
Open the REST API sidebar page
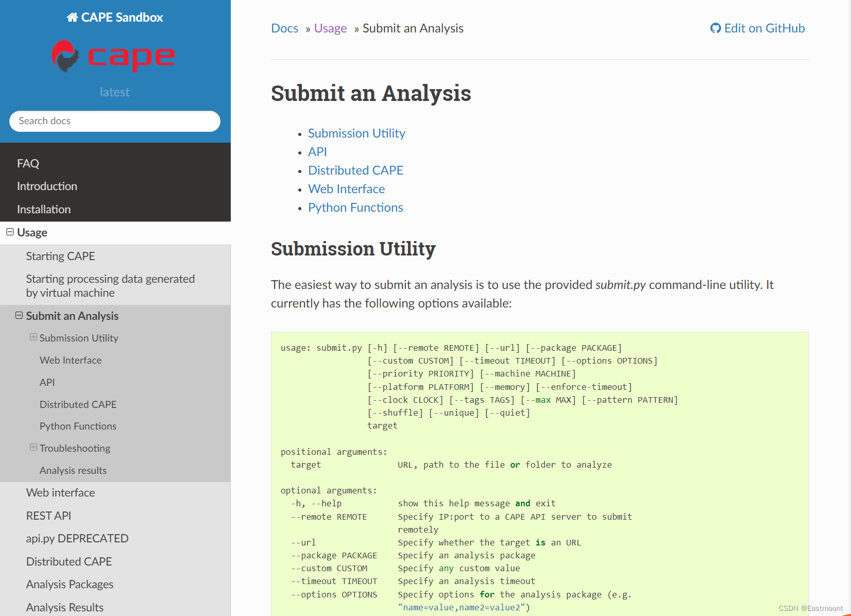pos(48,516)
